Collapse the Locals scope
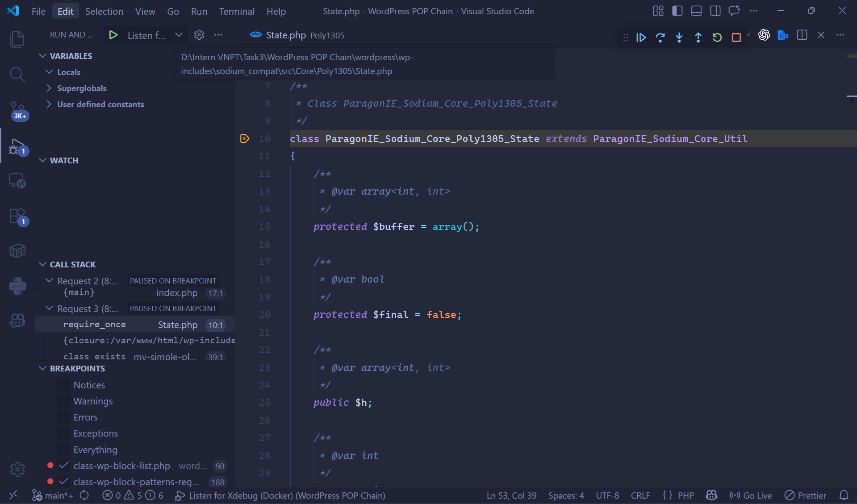 click(x=50, y=72)
